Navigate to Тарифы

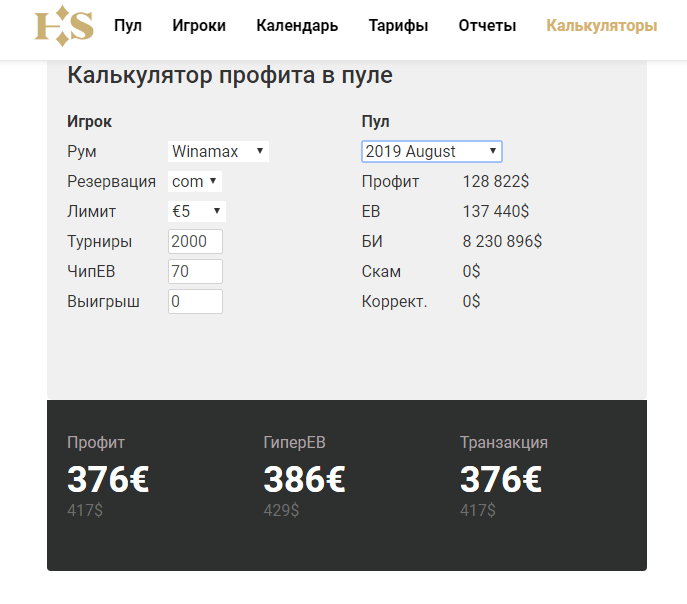[x=398, y=26]
